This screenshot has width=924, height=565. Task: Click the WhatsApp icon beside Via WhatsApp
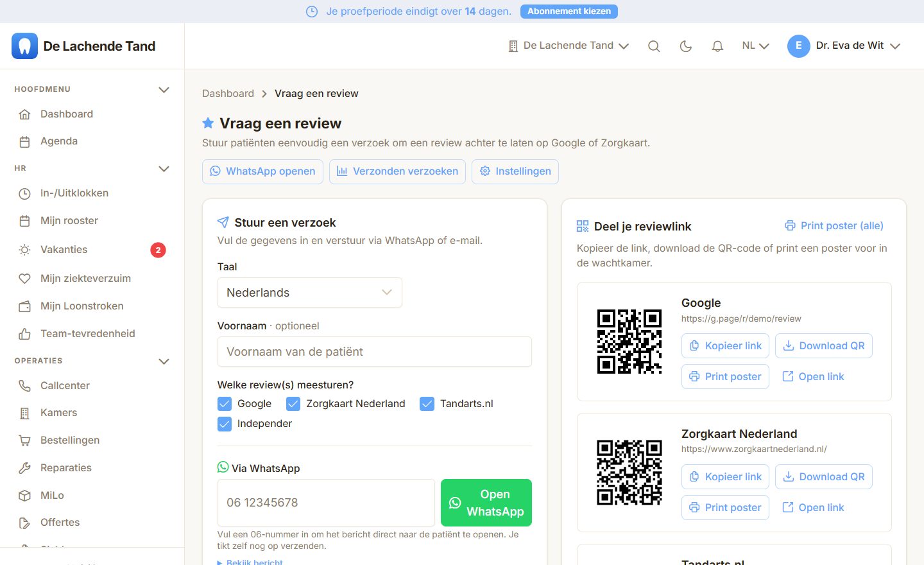coord(223,467)
